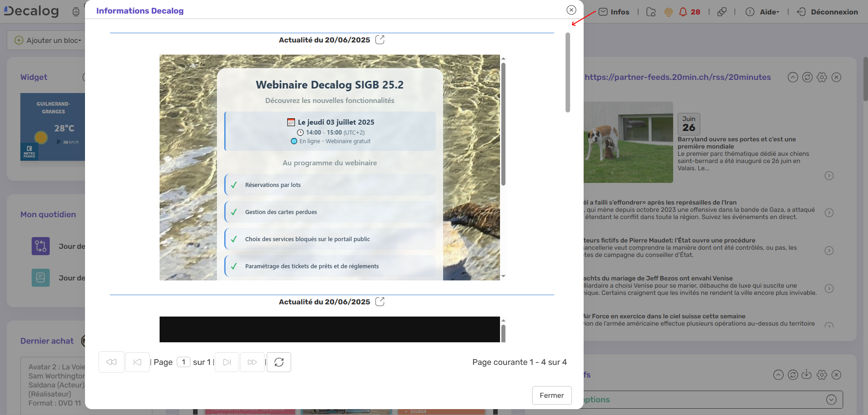Click the download icon in the bottom-right widget
This screenshot has width=868, height=415.
coord(807,374)
